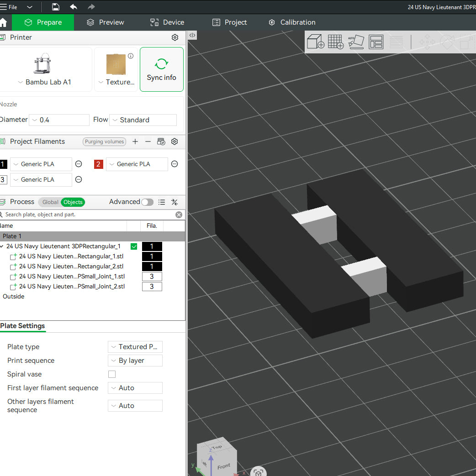The image size is (476, 476).
Task: Open printer settings gear icon
Action: [x=175, y=37]
